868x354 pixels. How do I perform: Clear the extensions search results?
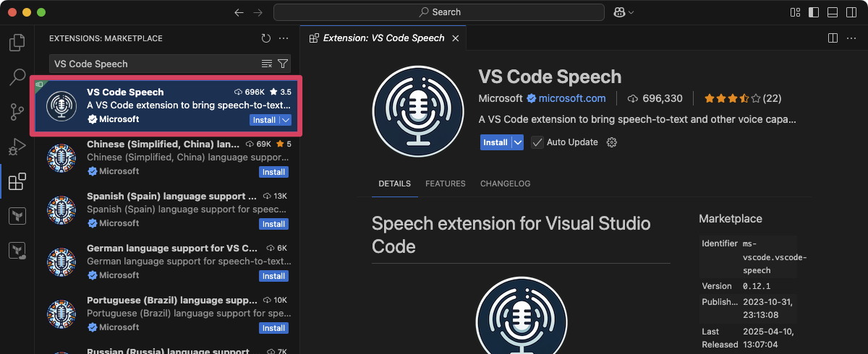(x=267, y=64)
